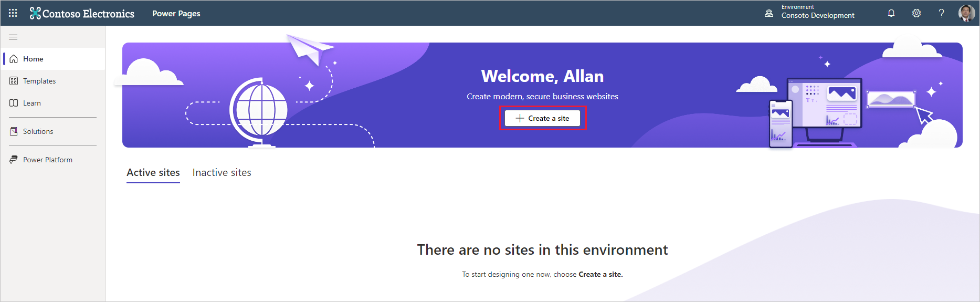Click the Create a site button

point(542,118)
